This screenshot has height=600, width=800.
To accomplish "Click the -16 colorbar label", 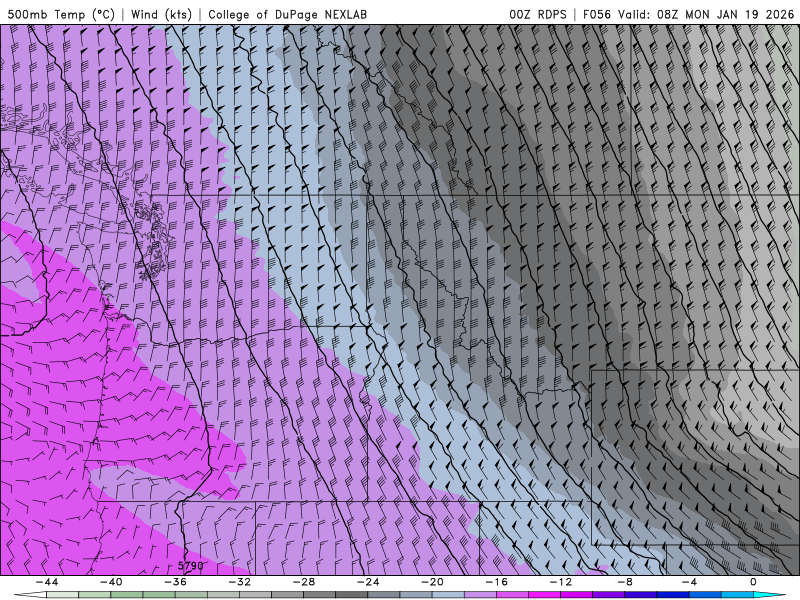I will click(x=496, y=582).
